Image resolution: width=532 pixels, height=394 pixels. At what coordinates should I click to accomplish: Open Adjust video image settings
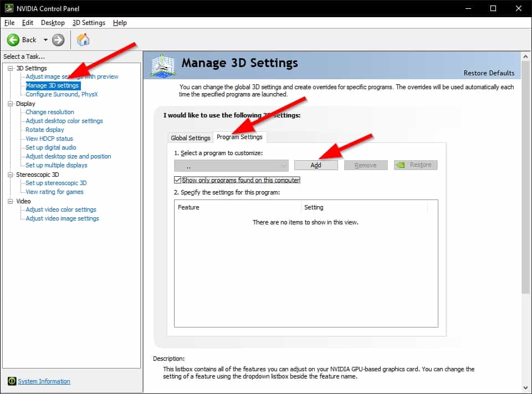click(x=62, y=218)
